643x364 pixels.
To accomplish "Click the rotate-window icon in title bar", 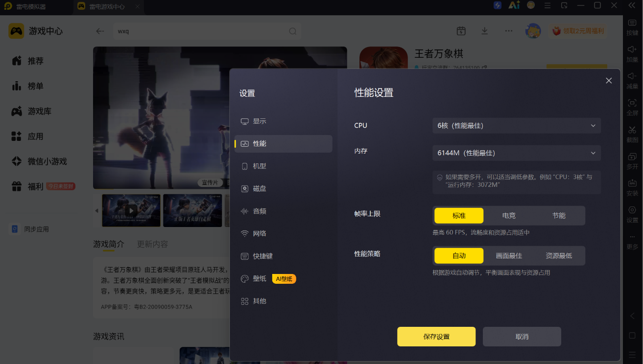I will [564, 5].
